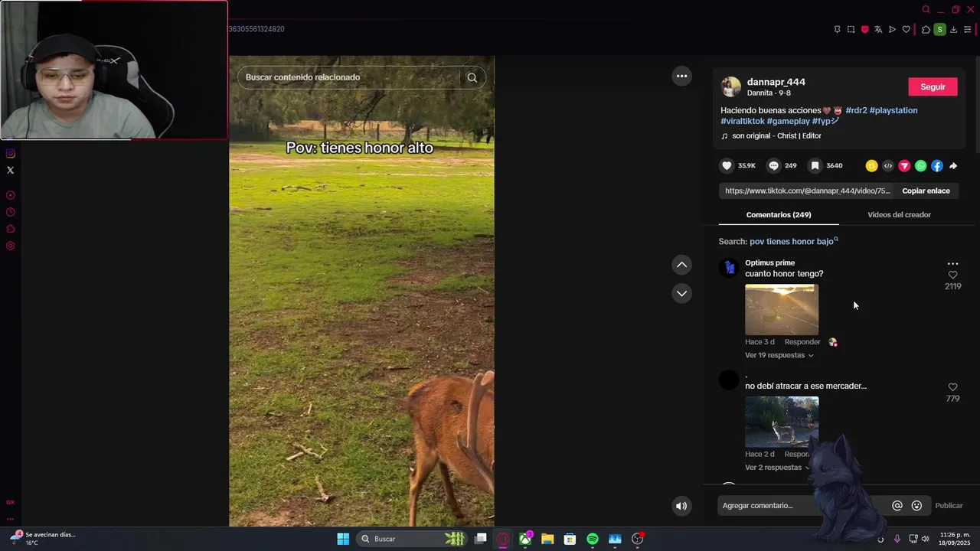Click the Seguir follow button

(x=933, y=86)
